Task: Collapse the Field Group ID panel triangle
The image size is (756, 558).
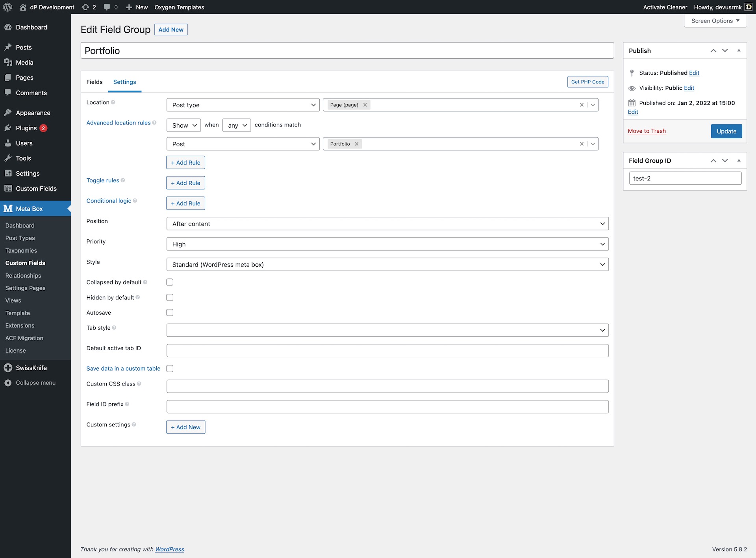Action: click(739, 161)
